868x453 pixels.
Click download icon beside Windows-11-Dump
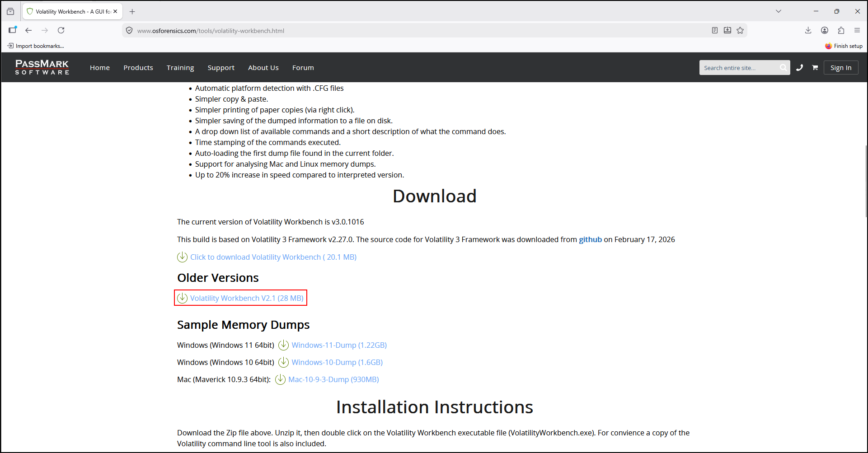pyautogui.click(x=283, y=345)
